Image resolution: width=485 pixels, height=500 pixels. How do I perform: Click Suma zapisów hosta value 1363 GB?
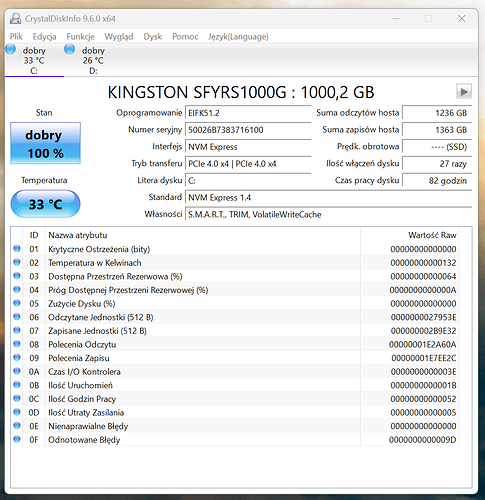[437, 130]
